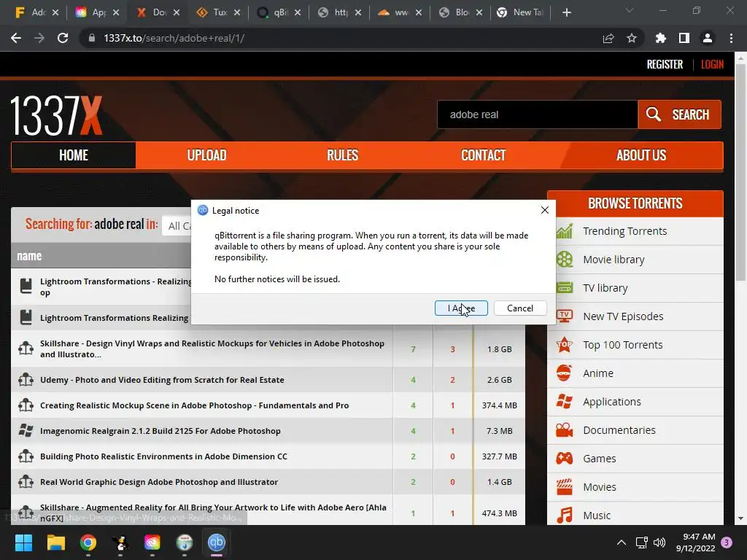Close the Legal notice dialog with X

[545, 210]
